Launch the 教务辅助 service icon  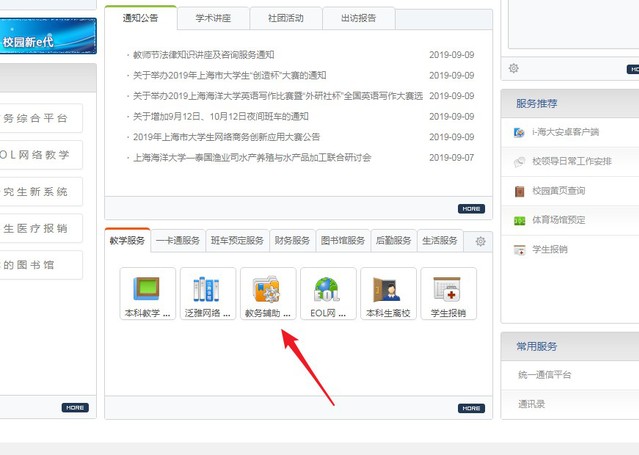coord(268,293)
